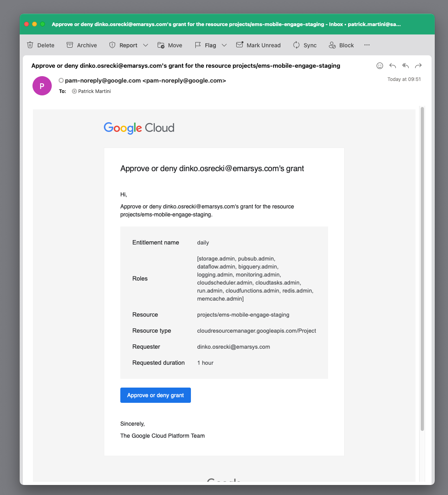This screenshot has height=495, width=448.
Task: Delete the current email
Action: (41, 45)
